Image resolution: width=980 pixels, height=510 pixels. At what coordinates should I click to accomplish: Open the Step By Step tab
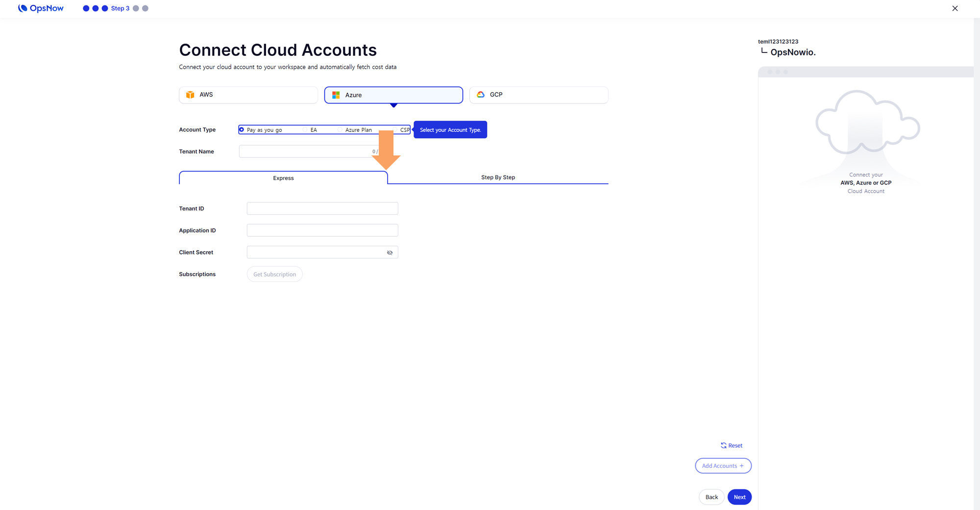pyautogui.click(x=497, y=178)
